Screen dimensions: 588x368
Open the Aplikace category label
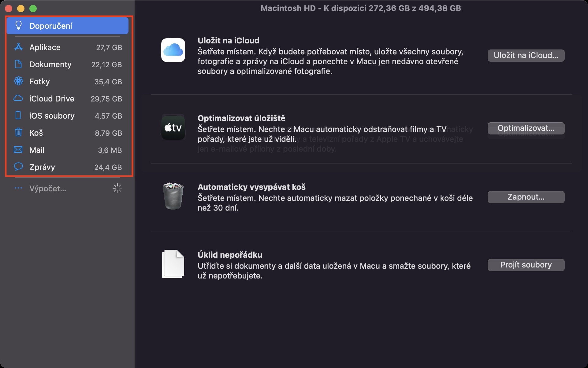(45, 47)
